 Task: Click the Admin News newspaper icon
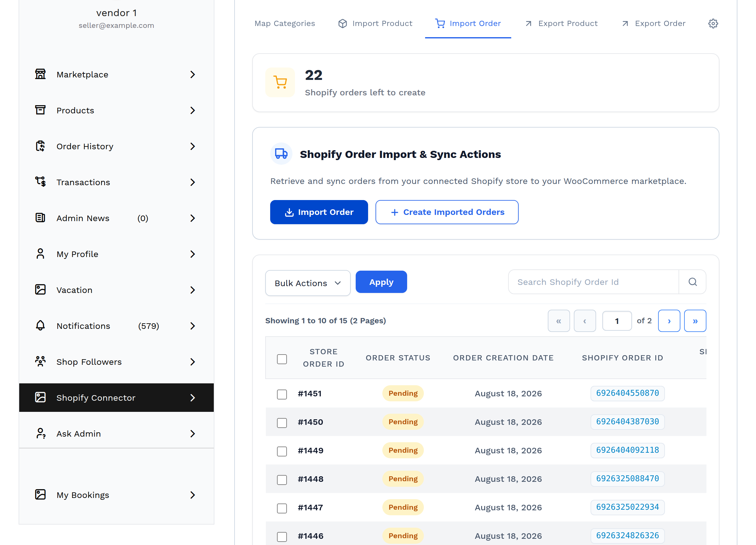point(40,218)
